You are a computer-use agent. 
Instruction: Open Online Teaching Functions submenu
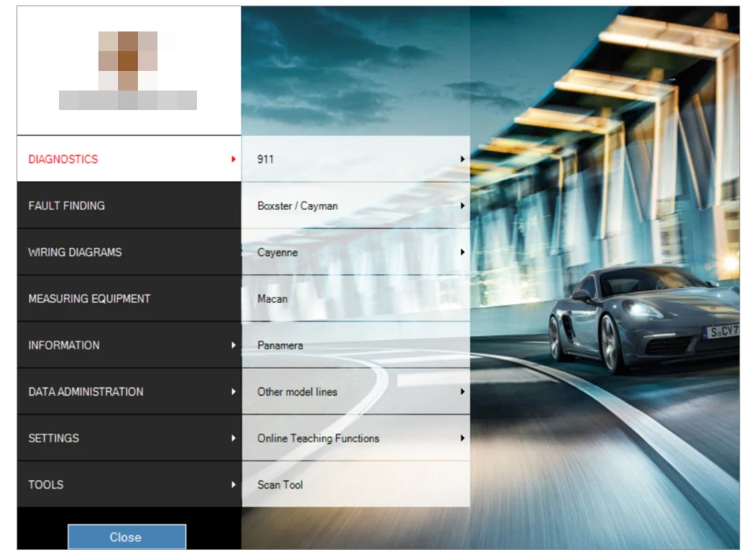[356, 438]
